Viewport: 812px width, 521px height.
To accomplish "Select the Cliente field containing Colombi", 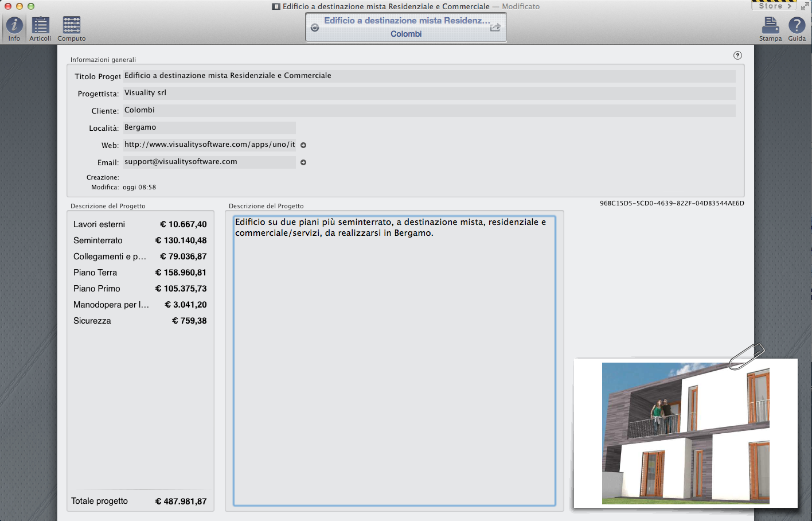I will [429, 110].
